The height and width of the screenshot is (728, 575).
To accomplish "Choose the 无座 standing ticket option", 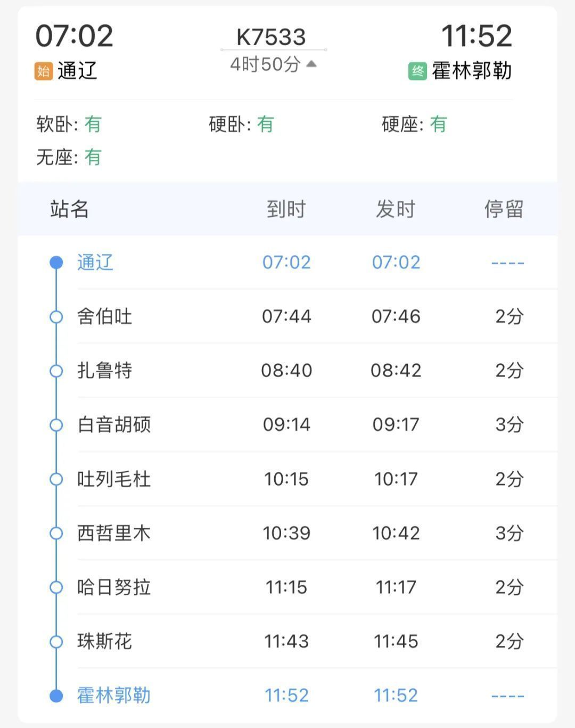I will coord(69,157).
